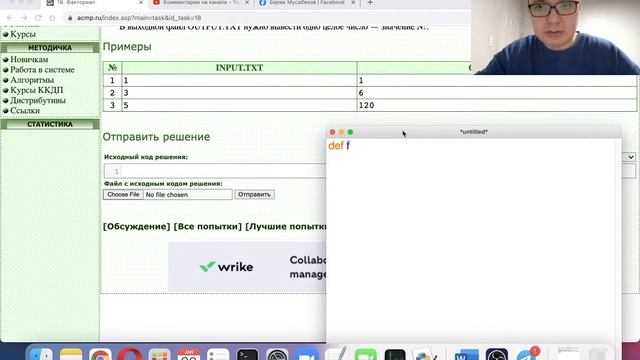
Task: Open Launchpad from the dock
Action: (160, 353)
